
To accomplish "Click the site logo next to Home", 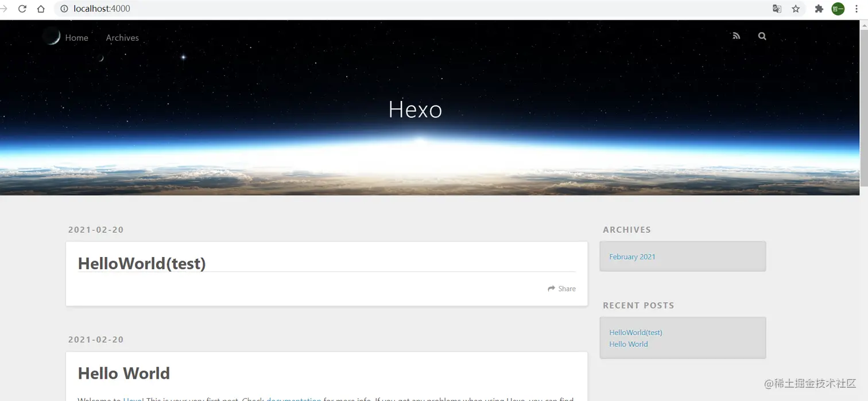I will click(x=51, y=36).
